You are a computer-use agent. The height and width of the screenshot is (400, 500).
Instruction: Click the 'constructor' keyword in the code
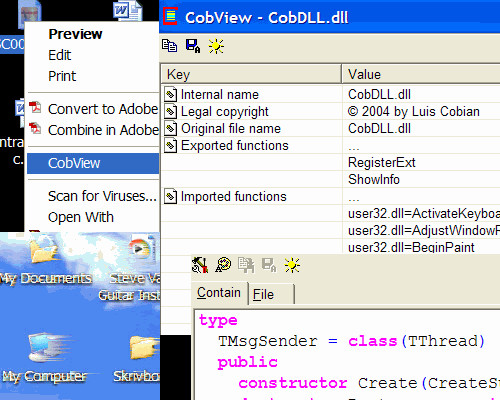(x=293, y=383)
